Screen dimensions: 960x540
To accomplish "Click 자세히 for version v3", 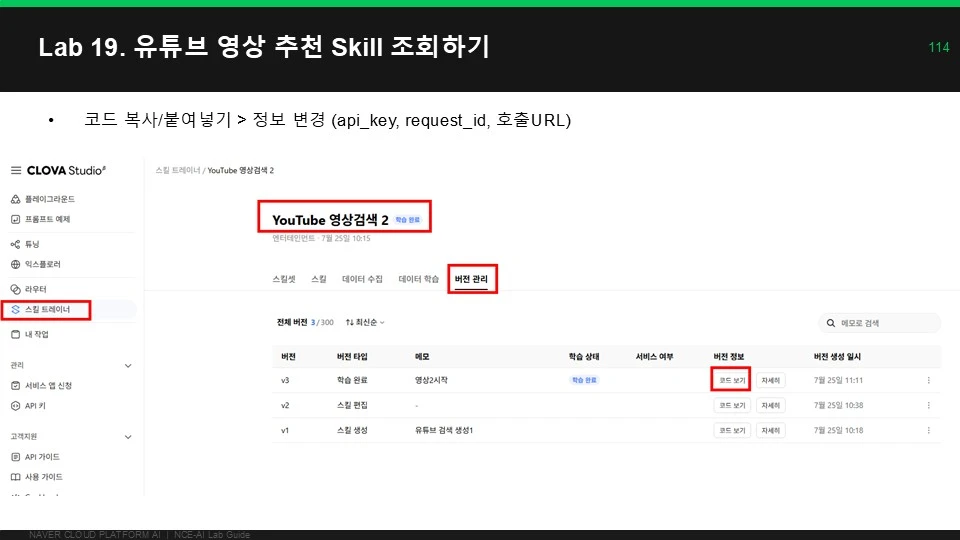I will click(x=770, y=380).
